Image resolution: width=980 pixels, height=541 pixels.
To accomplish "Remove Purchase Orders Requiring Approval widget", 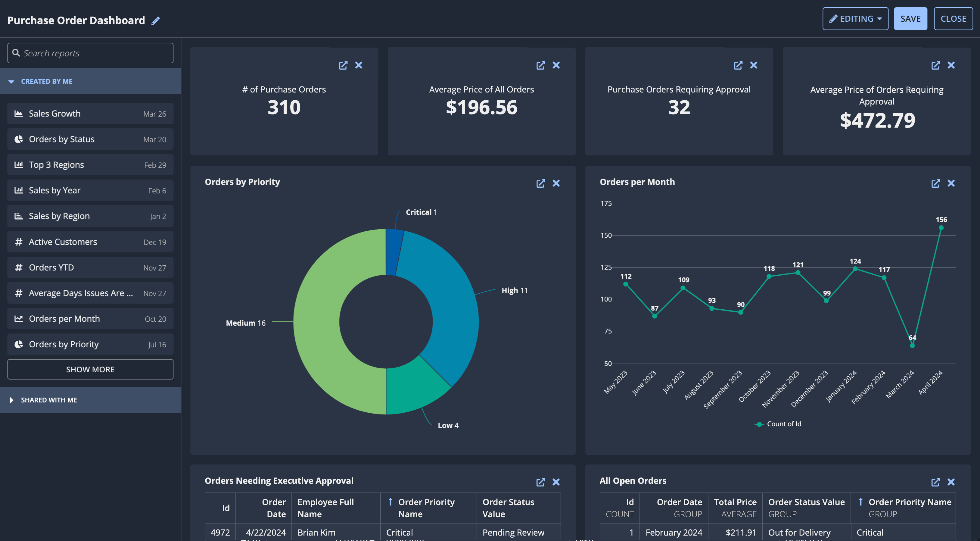I will point(753,65).
